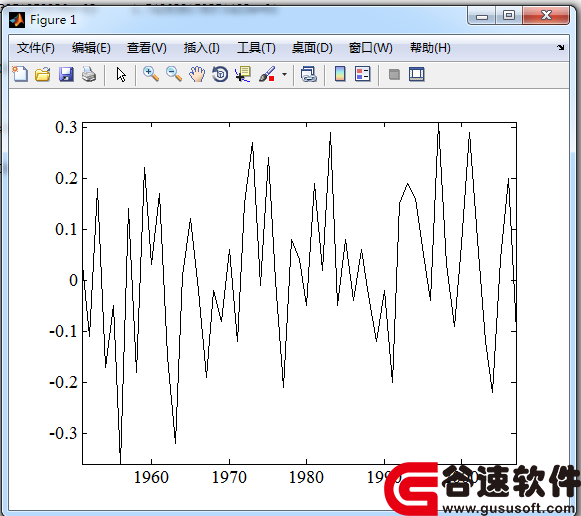Insert a legend using toolbar icon
Image resolution: width=581 pixels, height=516 pixels.
[x=362, y=74]
